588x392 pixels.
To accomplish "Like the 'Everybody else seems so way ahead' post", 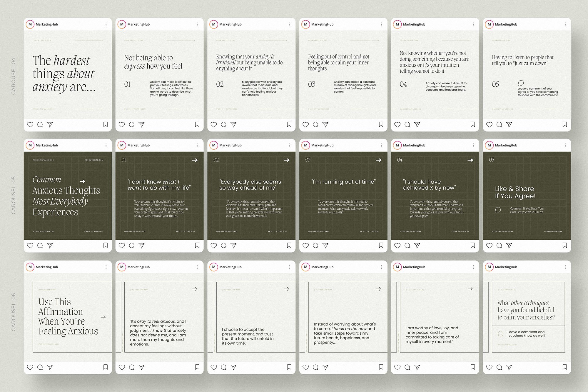I will pyautogui.click(x=214, y=246).
